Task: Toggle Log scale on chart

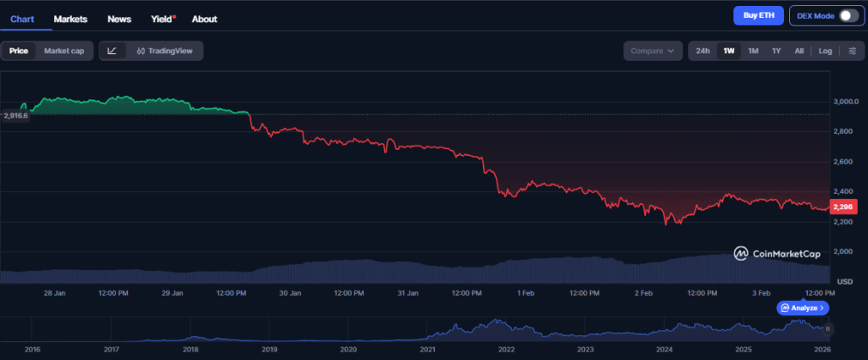Action: click(826, 51)
